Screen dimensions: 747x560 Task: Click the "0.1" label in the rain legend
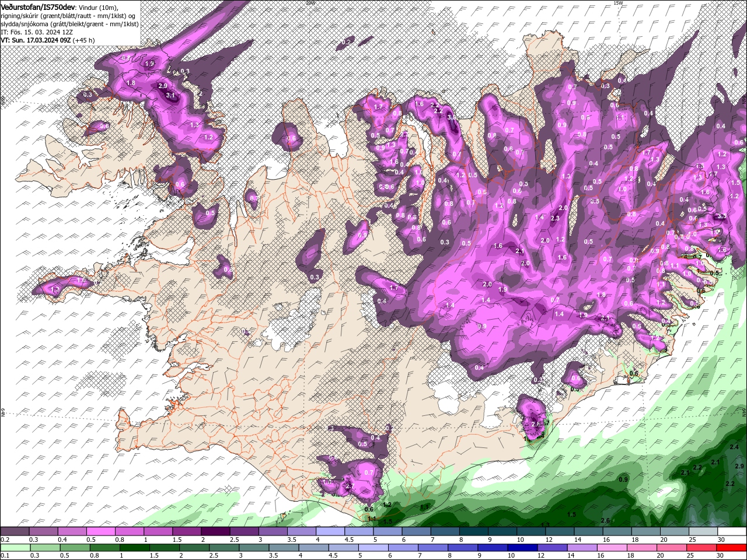5,555
